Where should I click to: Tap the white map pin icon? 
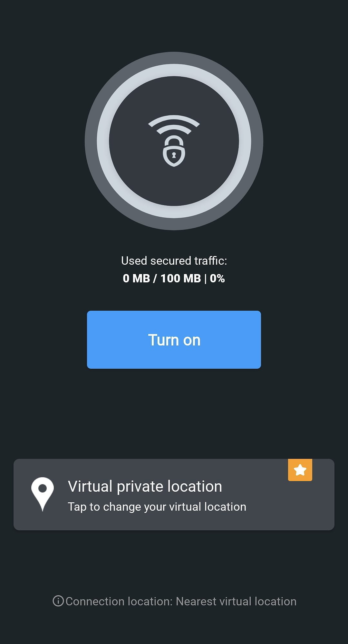42,493
